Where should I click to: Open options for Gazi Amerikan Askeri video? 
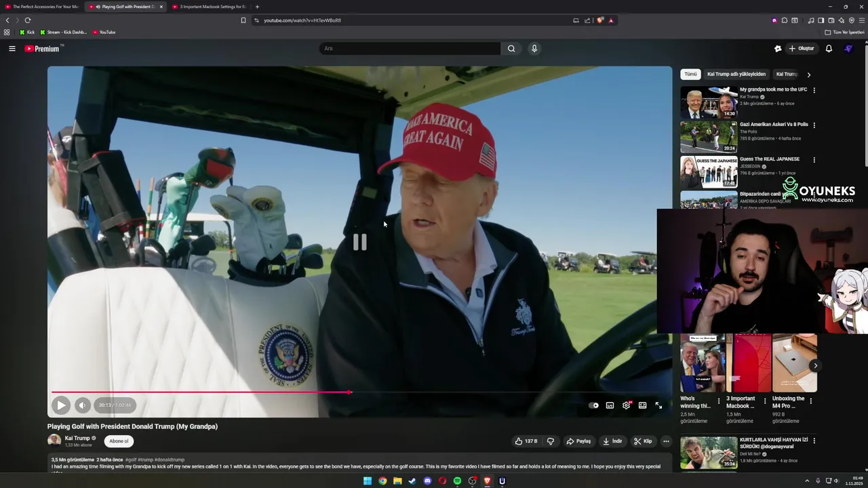[x=814, y=125]
